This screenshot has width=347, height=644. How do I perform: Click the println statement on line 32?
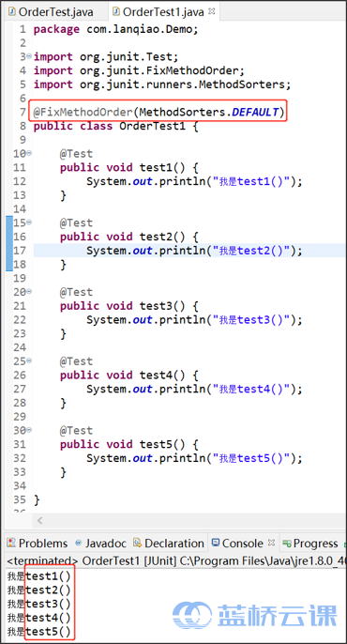pos(194,458)
